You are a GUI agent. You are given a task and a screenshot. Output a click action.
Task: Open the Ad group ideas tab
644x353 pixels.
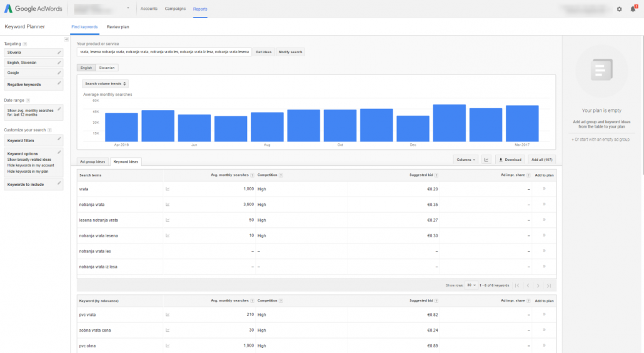pyautogui.click(x=93, y=161)
